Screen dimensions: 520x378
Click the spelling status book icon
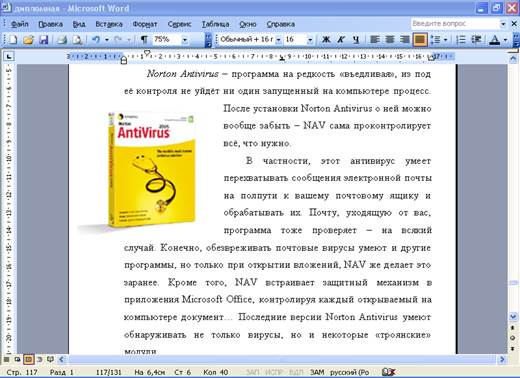pyautogui.click(x=389, y=372)
